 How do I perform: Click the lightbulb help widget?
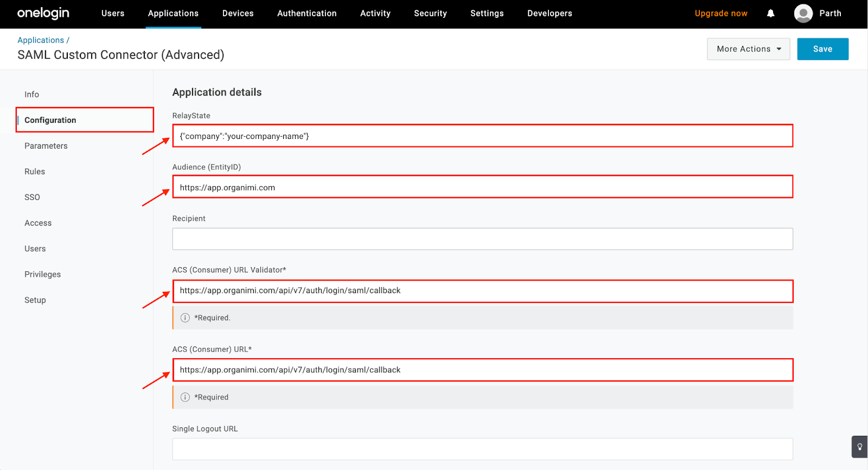(x=859, y=447)
